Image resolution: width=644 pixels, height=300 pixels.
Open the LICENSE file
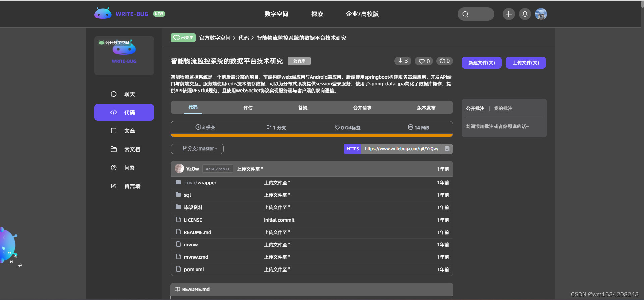click(193, 220)
